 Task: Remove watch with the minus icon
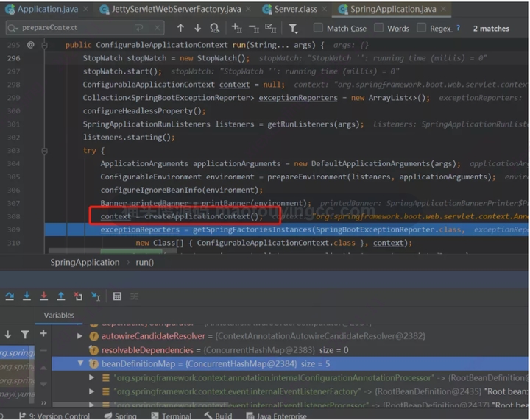[x=43, y=350]
